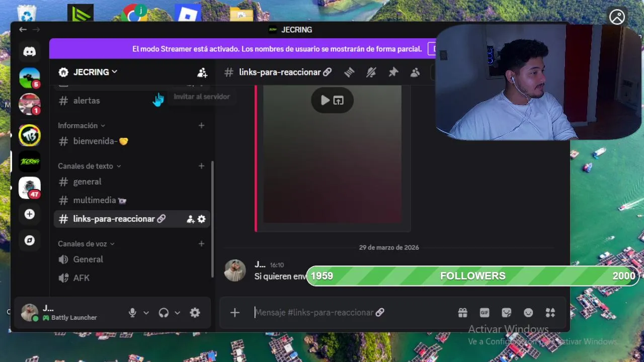Screen dimensions: 644x362
Task: Show member list icon in header
Action: 415,72
